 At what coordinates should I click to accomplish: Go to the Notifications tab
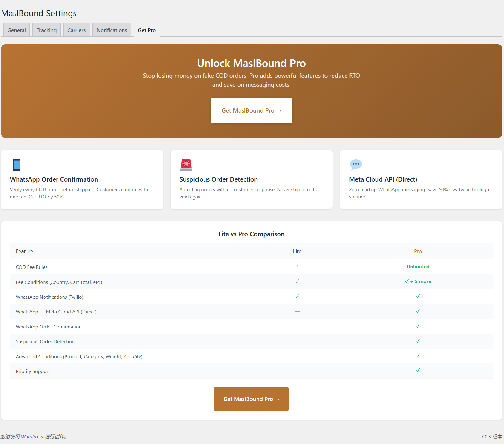click(x=112, y=30)
